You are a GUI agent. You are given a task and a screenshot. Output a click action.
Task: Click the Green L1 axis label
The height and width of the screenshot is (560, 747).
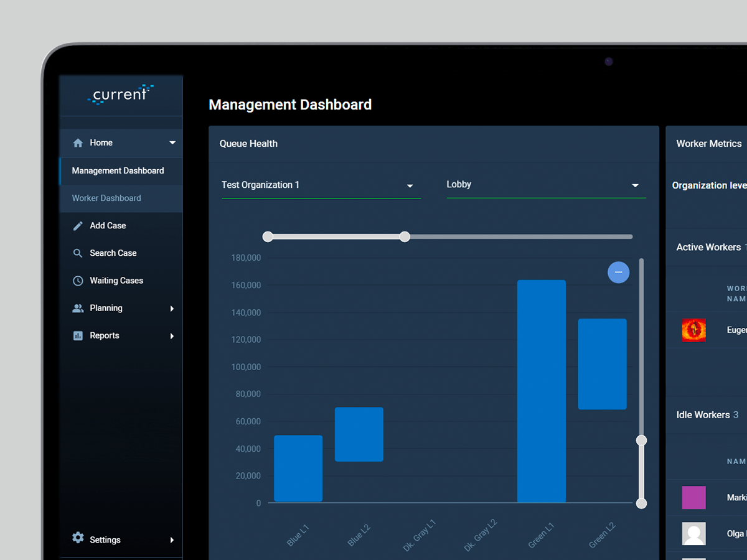541,535
